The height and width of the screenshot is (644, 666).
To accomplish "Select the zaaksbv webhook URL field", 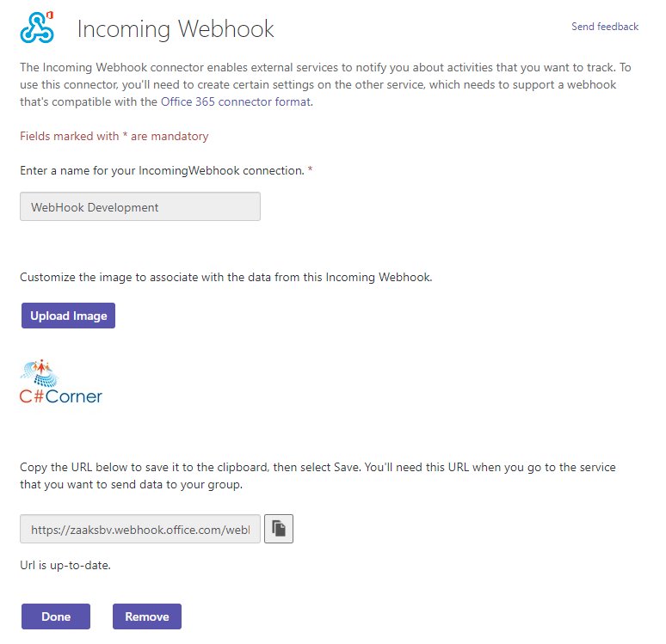I will [x=140, y=529].
